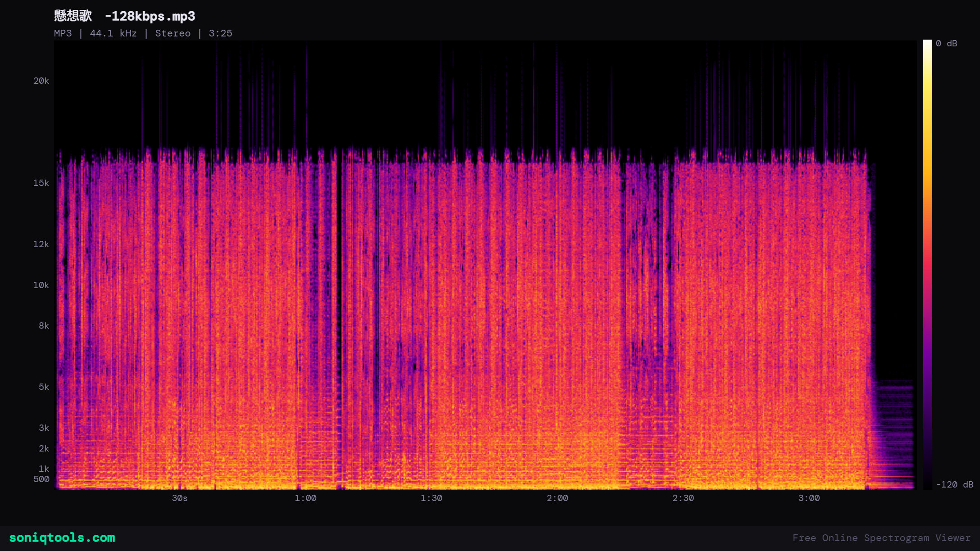Select the Stereo channel indicator
980x551 pixels.
[172, 33]
